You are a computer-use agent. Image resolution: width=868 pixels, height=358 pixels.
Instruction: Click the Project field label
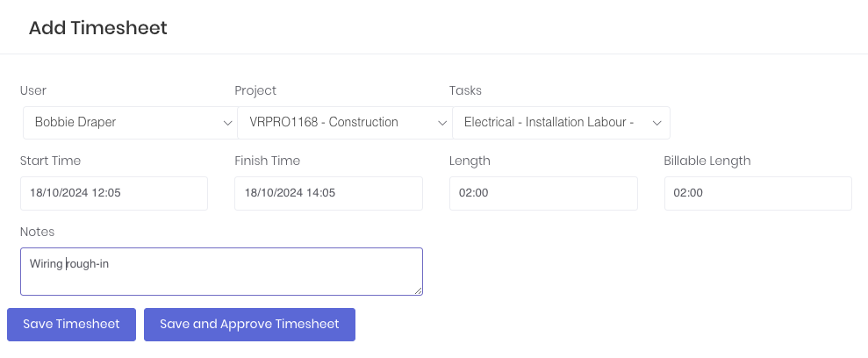point(255,90)
